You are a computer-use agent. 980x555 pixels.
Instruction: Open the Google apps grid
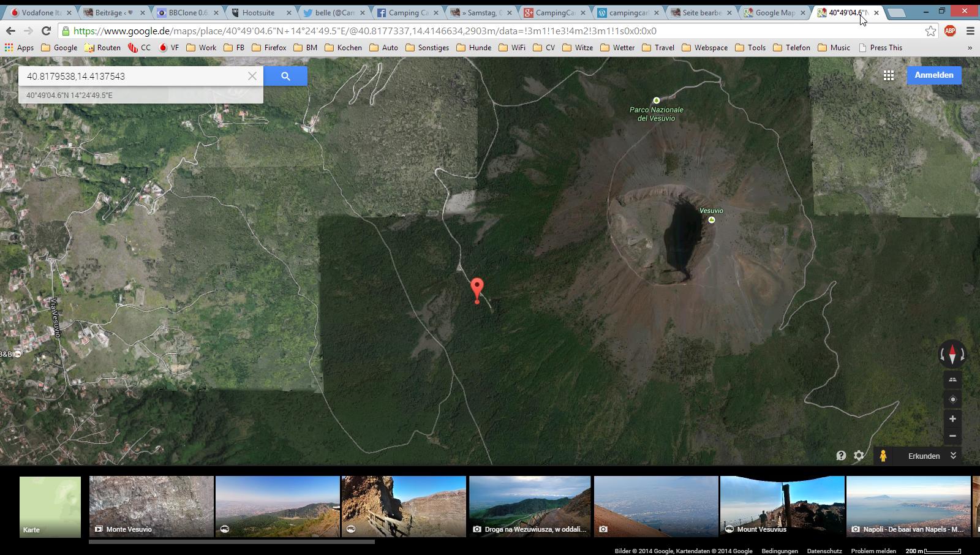tap(889, 75)
